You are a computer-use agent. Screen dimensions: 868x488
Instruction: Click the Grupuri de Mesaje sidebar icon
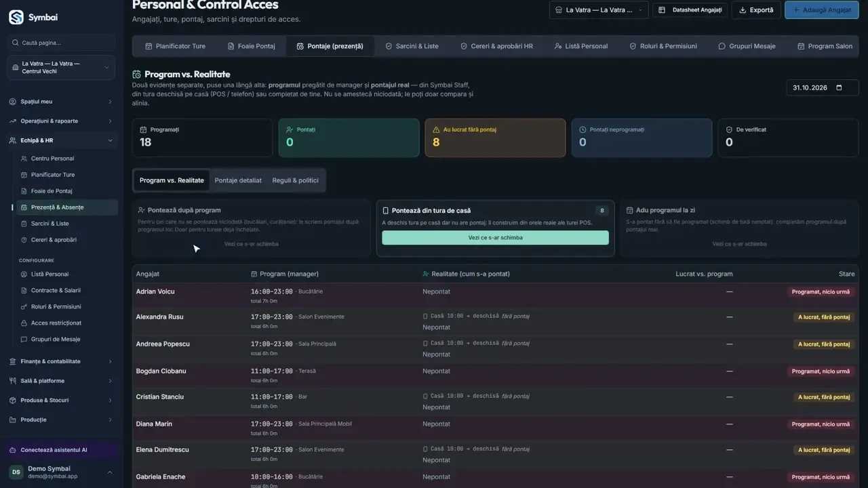pyautogui.click(x=24, y=340)
